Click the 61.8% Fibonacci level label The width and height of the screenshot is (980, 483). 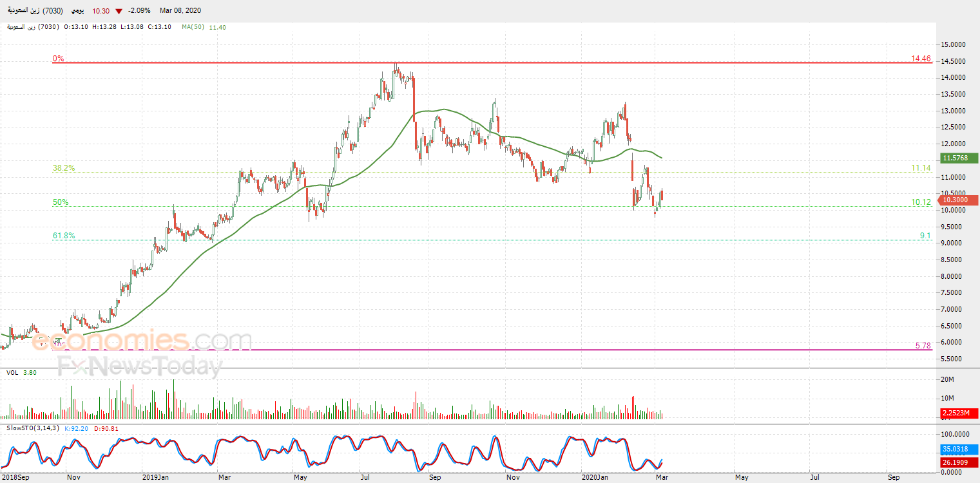[64, 236]
